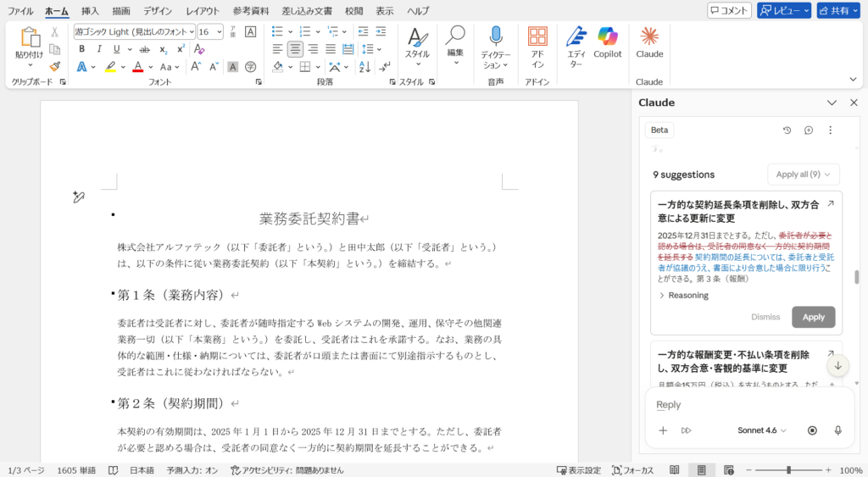Enable center text alignment

click(x=295, y=49)
